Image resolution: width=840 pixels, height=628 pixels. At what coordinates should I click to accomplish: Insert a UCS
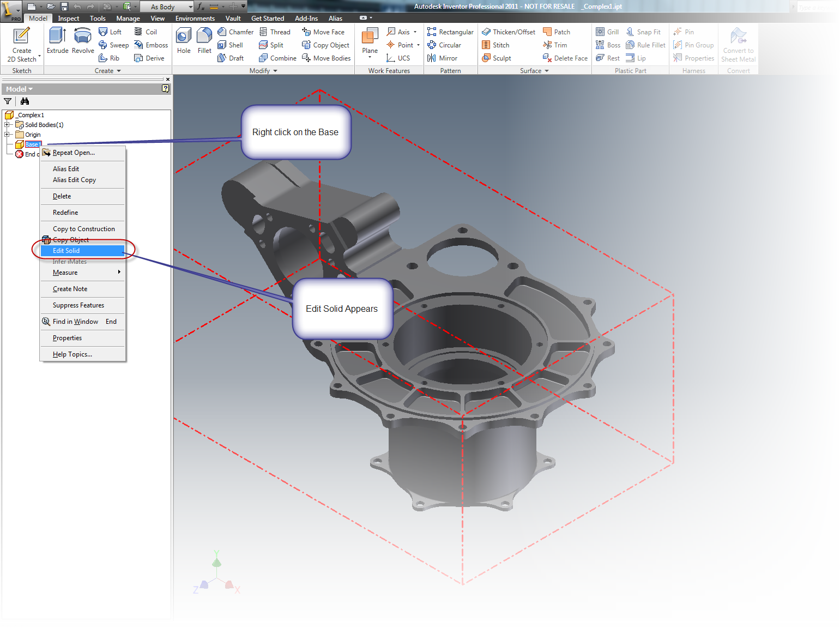(x=398, y=58)
